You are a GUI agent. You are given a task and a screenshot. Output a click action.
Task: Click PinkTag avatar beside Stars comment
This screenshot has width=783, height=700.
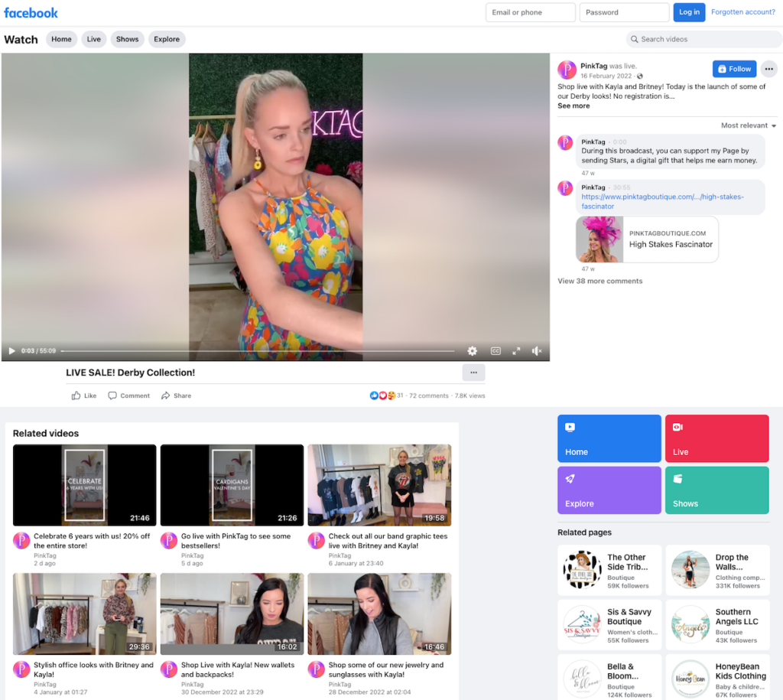[x=565, y=142]
